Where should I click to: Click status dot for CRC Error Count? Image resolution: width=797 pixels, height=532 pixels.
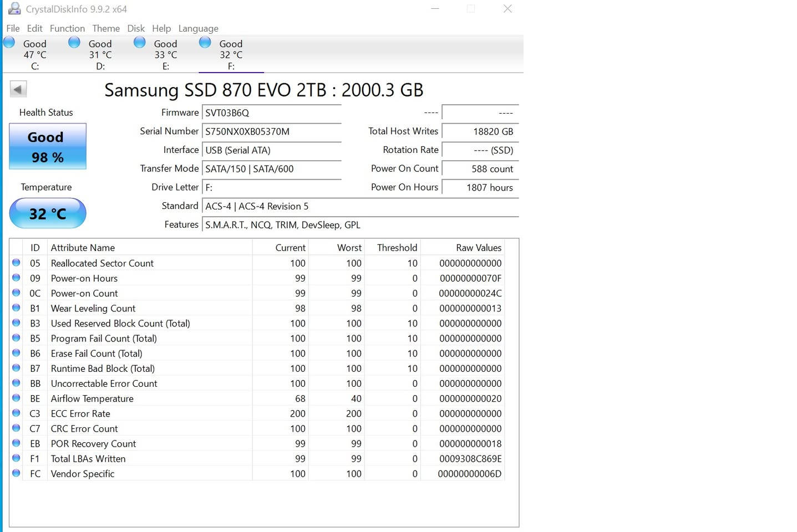point(16,428)
